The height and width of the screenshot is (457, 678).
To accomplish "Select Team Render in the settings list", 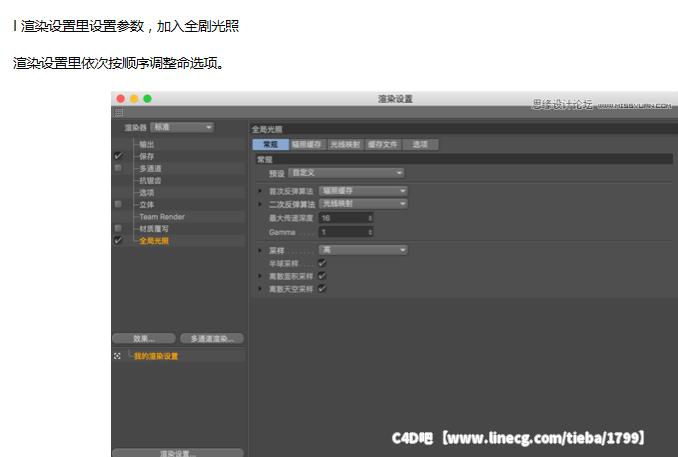I will coord(162,217).
